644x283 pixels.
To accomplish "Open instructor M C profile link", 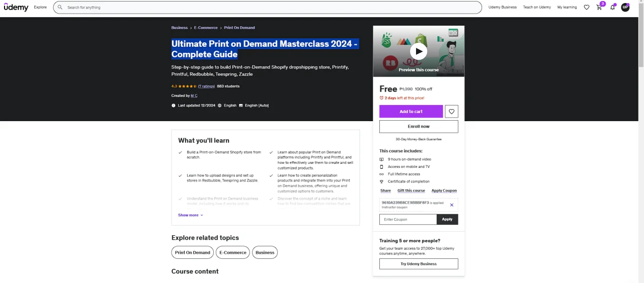I will (x=194, y=96).
